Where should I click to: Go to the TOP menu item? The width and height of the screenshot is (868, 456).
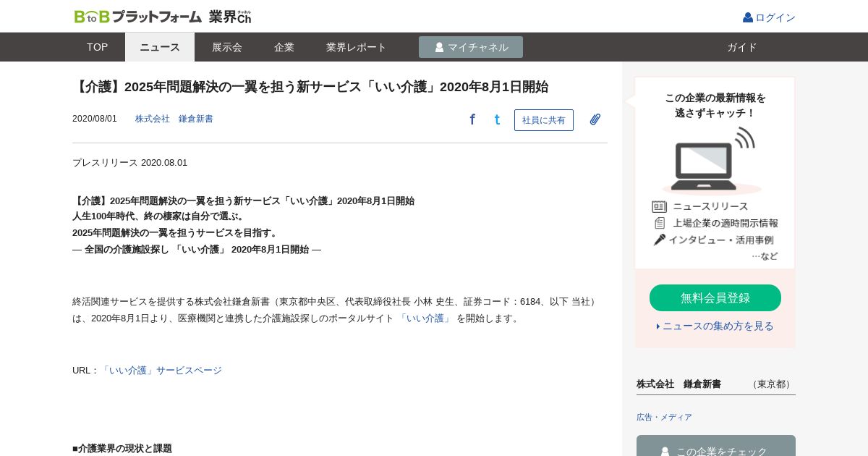click(97, 47)
